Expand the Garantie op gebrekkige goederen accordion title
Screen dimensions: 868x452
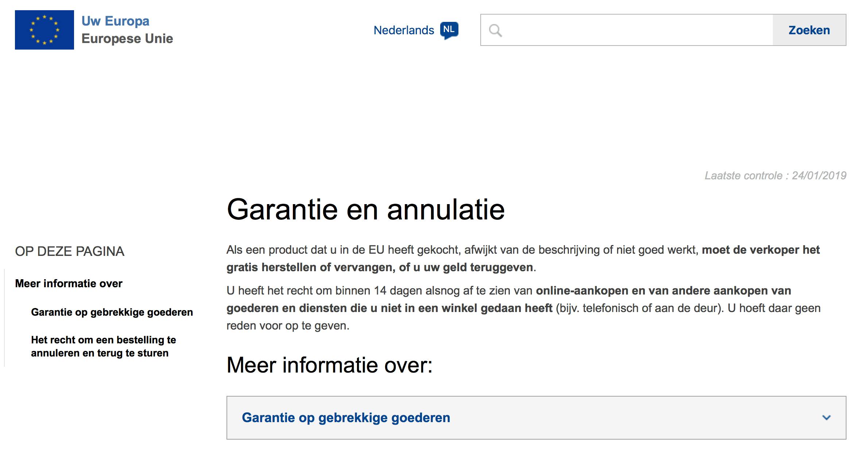pyautogui.click(x=346, y=418)
